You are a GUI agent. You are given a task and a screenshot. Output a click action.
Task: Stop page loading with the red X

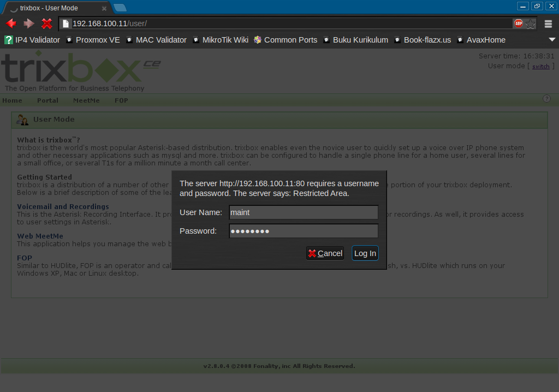[x=47, y=23]
